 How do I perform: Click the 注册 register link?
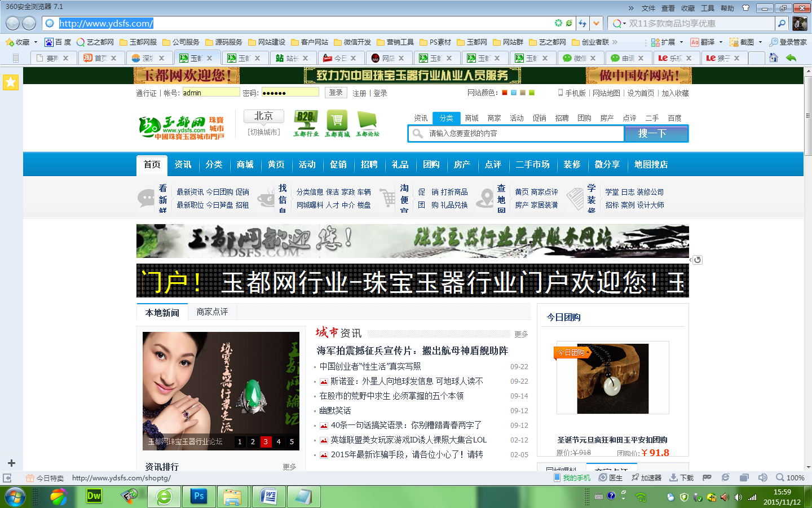coord(359,93)
